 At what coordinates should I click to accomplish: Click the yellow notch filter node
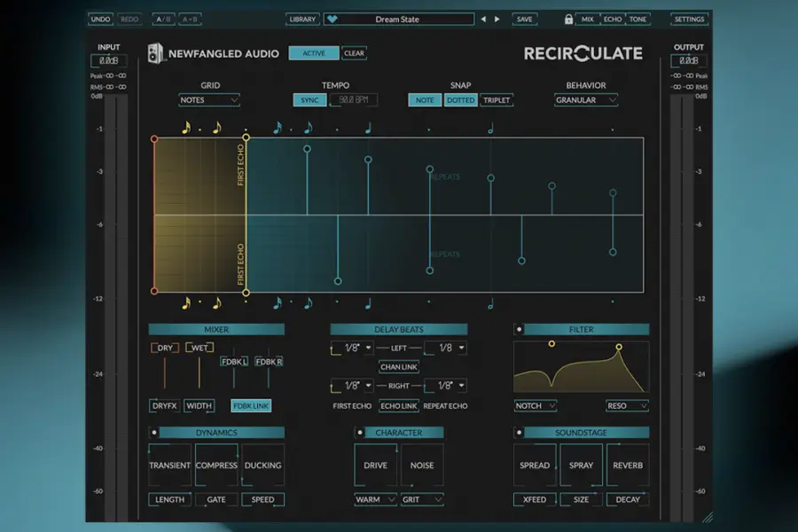pos(552,344)
